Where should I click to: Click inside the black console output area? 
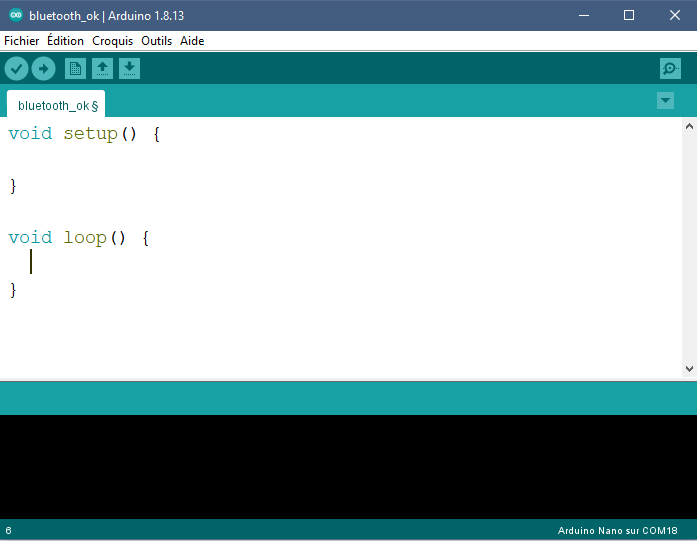click(348, 467)
